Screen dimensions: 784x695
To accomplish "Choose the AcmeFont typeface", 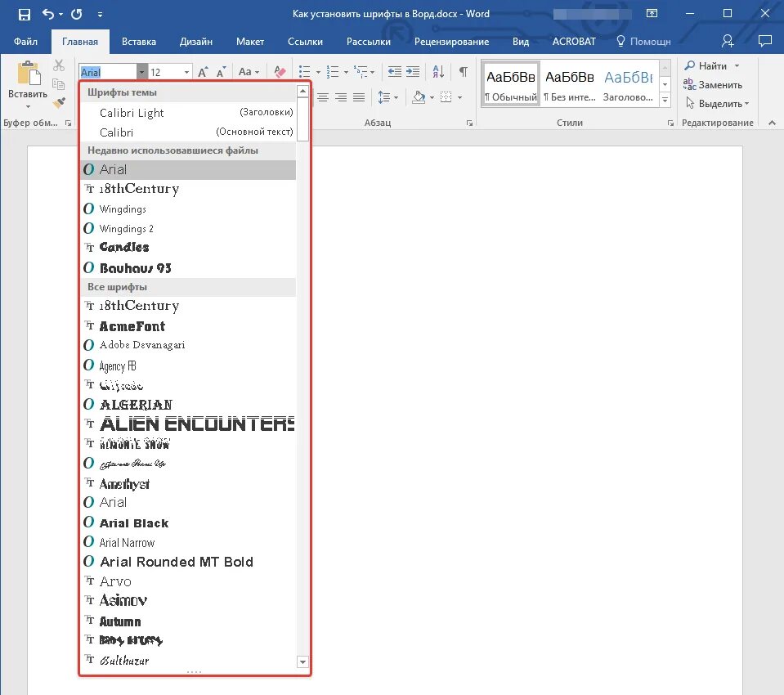I will [x=188, y=326].
